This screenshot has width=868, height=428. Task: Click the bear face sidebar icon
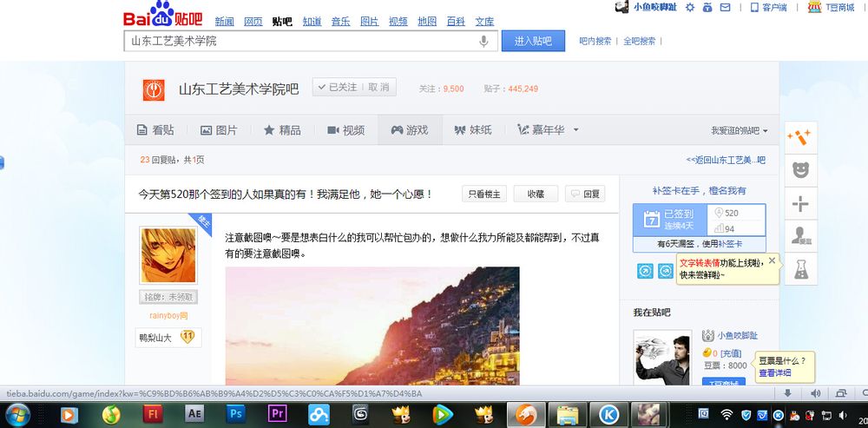coord(800,170)
